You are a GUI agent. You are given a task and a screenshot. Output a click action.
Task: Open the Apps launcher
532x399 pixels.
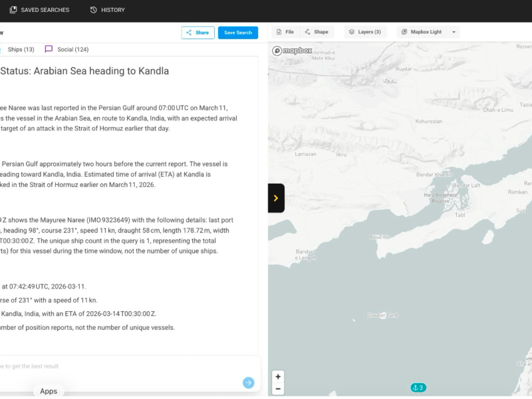pos(49,391)
